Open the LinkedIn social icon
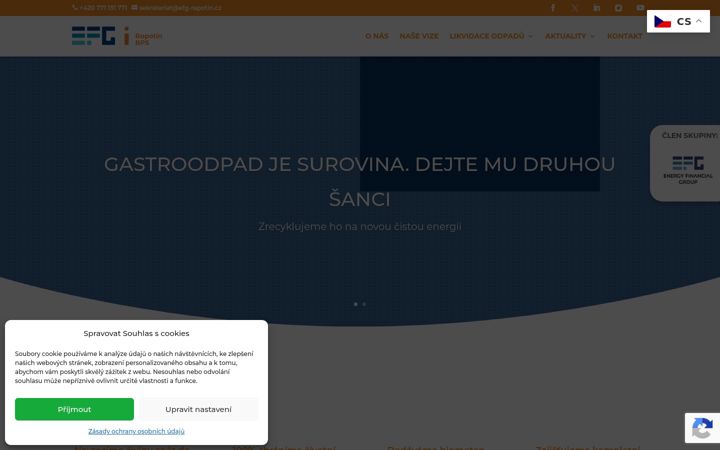 [596, 8]
